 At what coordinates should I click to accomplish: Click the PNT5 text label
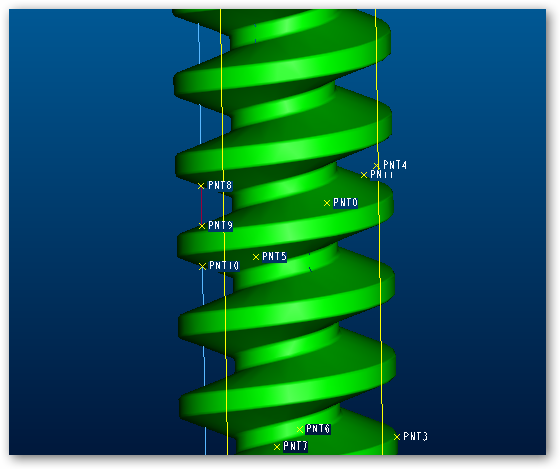click(x=274, y=256)
